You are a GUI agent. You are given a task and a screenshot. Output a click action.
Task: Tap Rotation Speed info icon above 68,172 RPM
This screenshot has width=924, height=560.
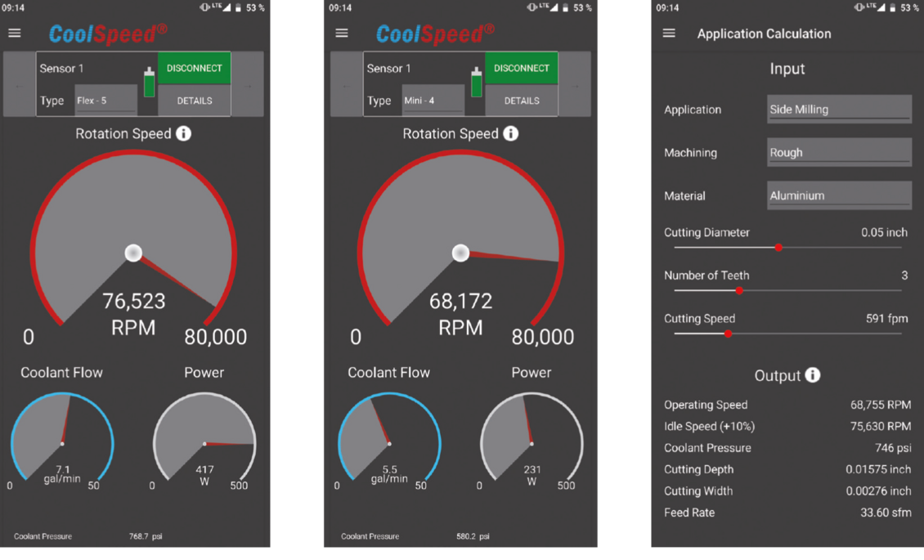point(511,133)
